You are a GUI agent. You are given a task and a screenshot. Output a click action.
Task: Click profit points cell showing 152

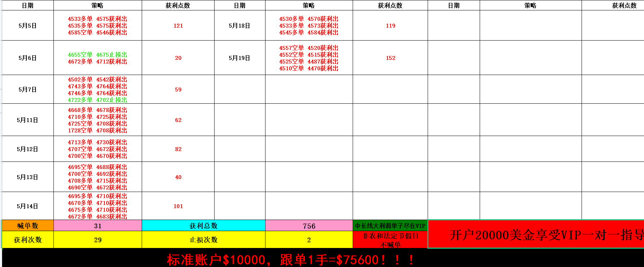pos(390,58)
